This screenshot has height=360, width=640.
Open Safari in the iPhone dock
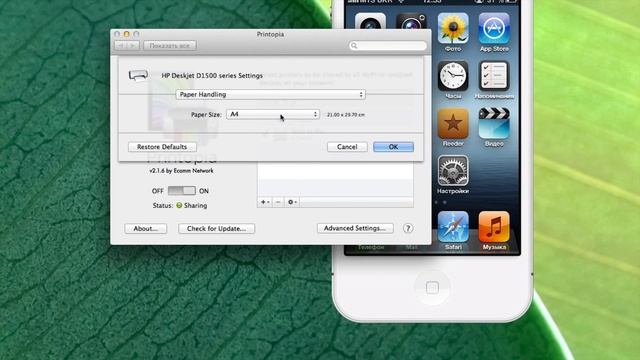(453, 227)
